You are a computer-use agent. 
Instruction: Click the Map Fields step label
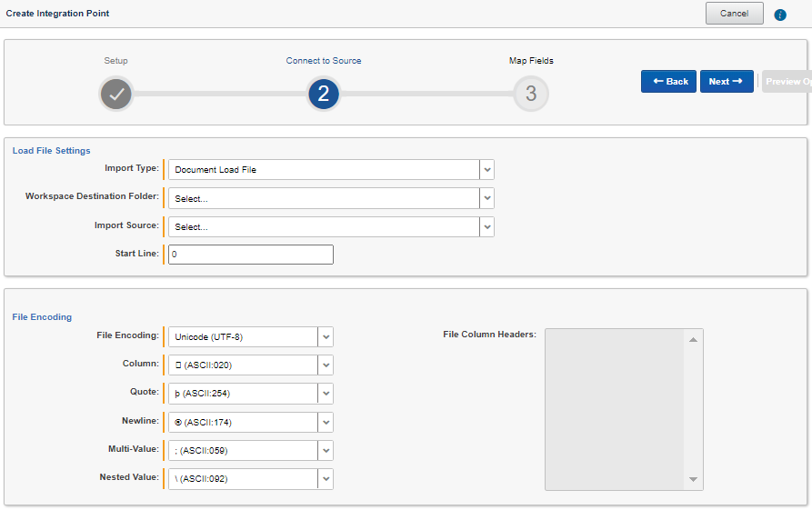click(531, 61)
